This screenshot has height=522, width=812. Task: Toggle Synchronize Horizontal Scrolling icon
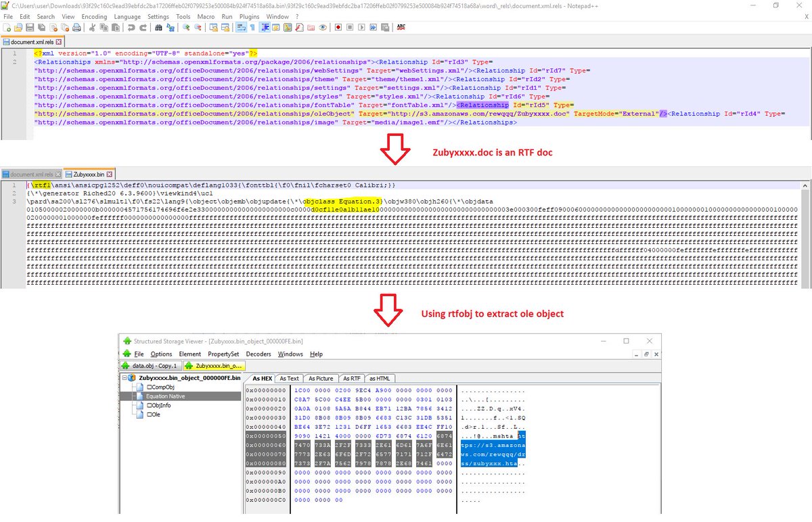(225, 27)
